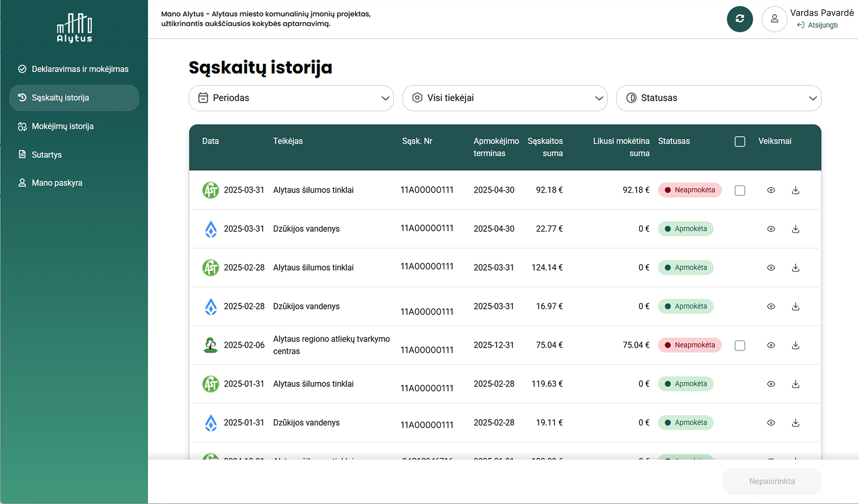The image size is (859, 504).
Task: Go to Deklaravimas ir mokėjimas menu item
Action: [x=74, y=69]
